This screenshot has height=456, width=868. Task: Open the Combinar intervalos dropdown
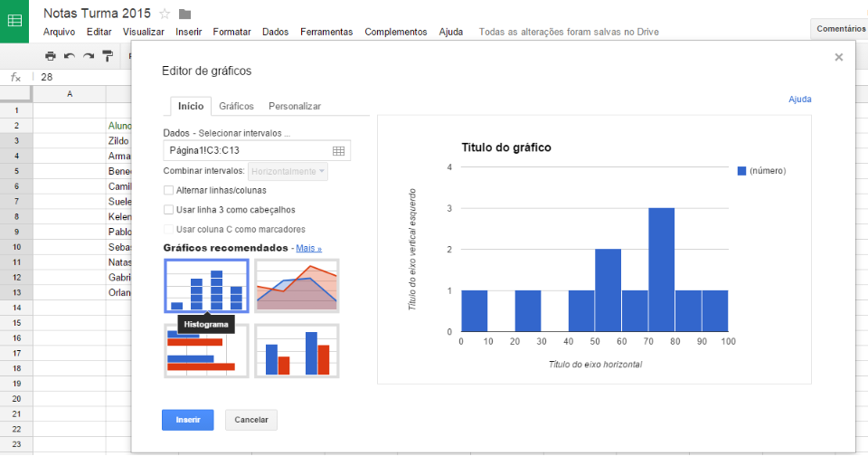(288, 171)
